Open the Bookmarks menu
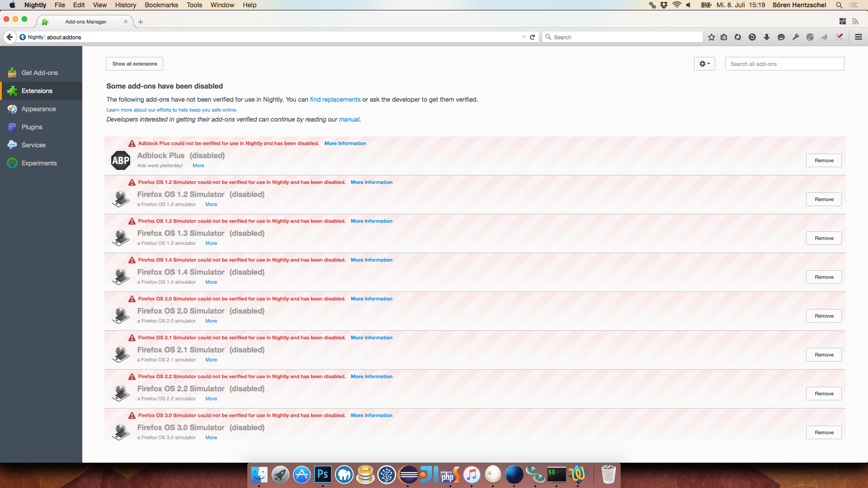The image size is (868, 488). [x=161, y=5]
